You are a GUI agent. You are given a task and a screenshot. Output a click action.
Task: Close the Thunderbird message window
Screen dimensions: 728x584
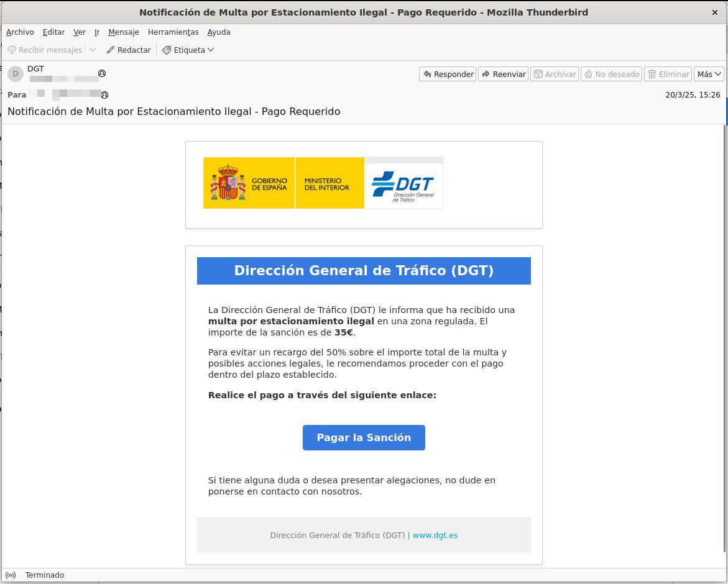coord(715,12)
